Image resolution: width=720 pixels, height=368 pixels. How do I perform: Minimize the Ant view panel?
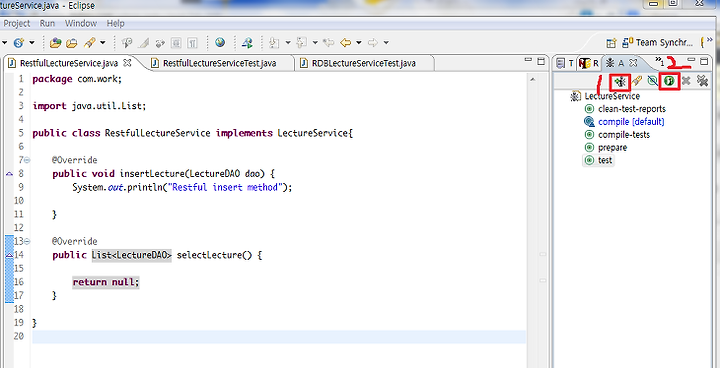[692, 61]
